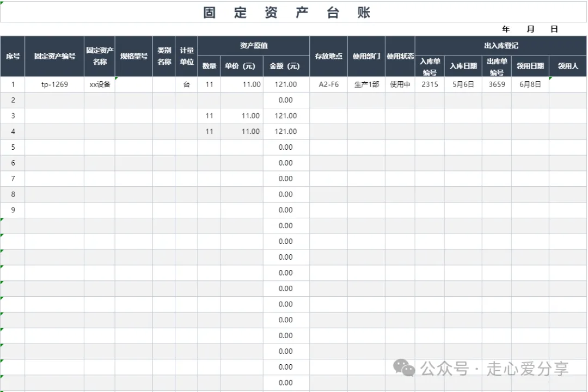This screenshot has width=588, height=392.
Task: Click the 数量 sub-header
Action: click(209, 66)
